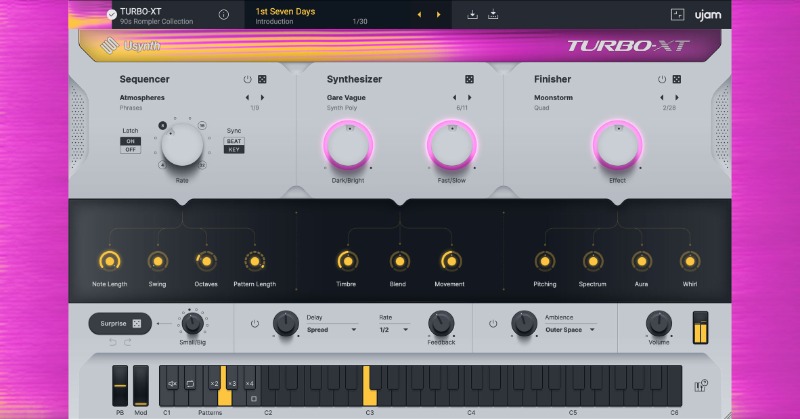Click the Ambience amount knob
800x419 pixels.
pyautogui.click(x=524, y=323)
